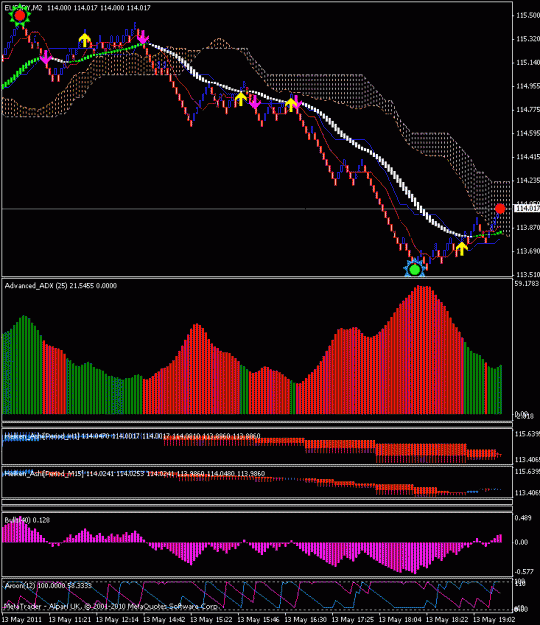Click the 114.017 current price label
Image resolution: width=540 pixels, height=625 pixels.
click(x=527, y=208)
